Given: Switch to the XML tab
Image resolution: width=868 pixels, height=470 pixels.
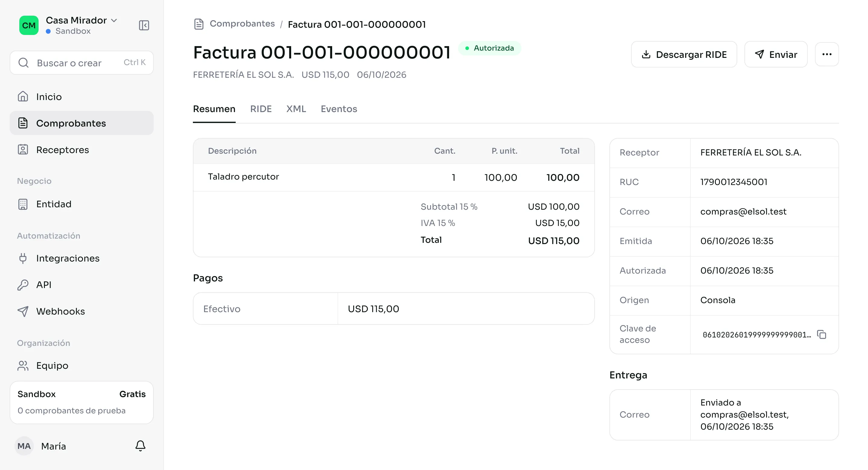Looking at the screenshot, I should point(296,109).
